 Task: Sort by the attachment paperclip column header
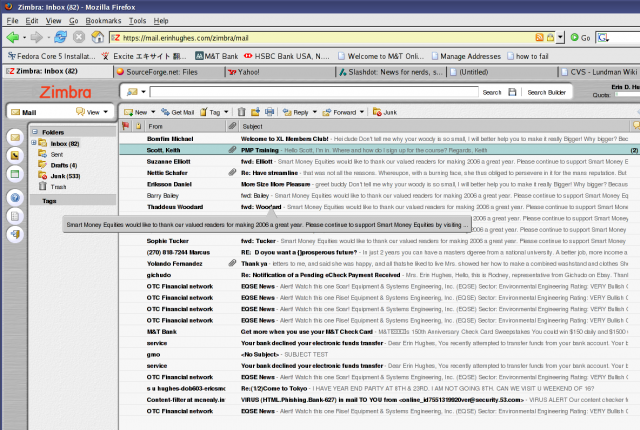click(x=232, y=126)
